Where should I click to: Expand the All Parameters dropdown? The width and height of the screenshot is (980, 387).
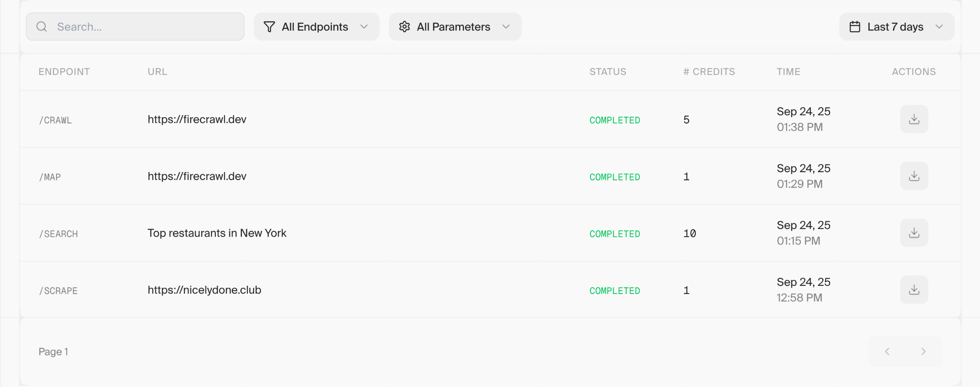tap(455, 27)
